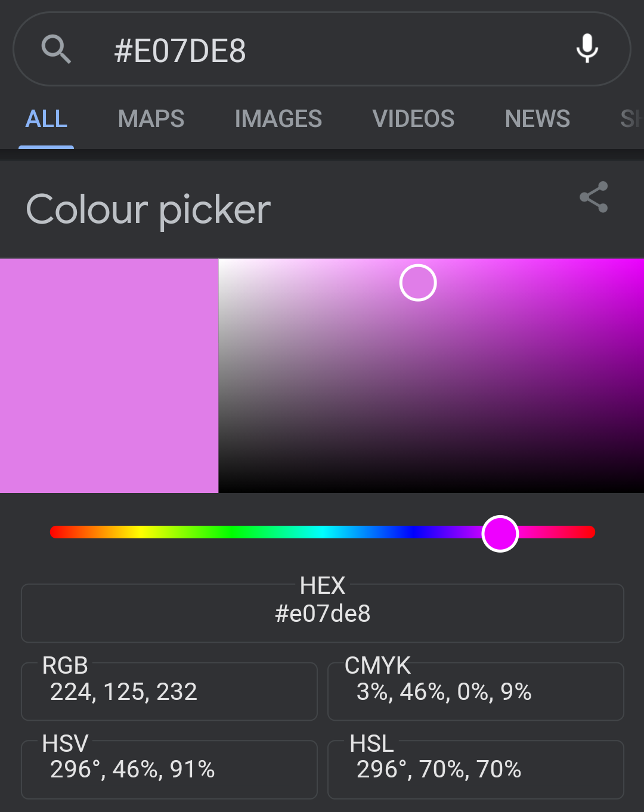Go to the NEWS tab
Viewport: 644px width, 812px height.
(x=538, y=119)
